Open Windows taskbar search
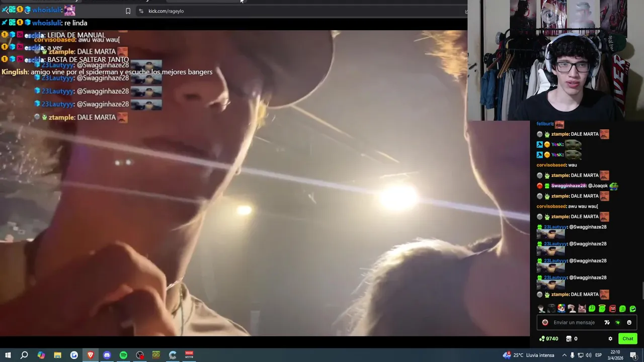 (x=24, y=355)
